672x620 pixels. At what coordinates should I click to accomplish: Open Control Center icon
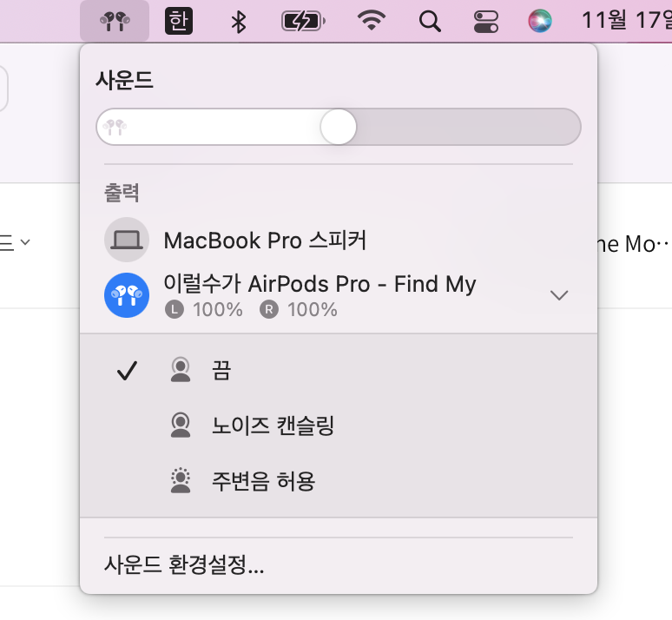pos(486,22)
